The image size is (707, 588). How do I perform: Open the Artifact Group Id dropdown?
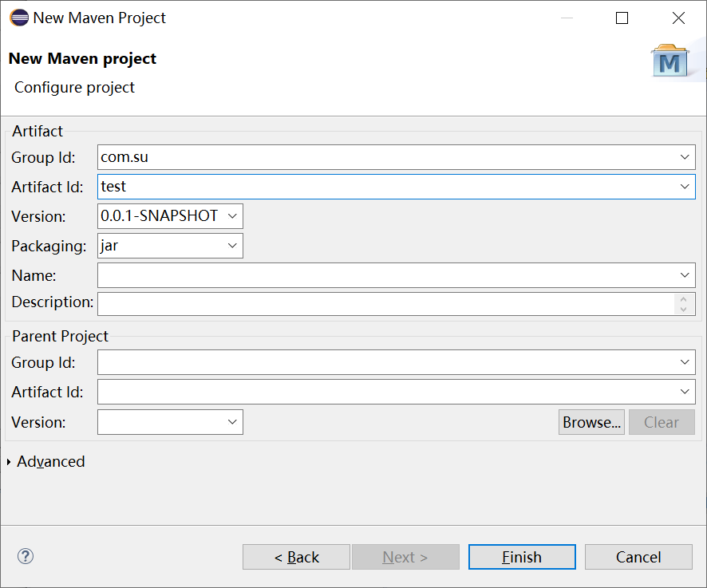point(685,157)
